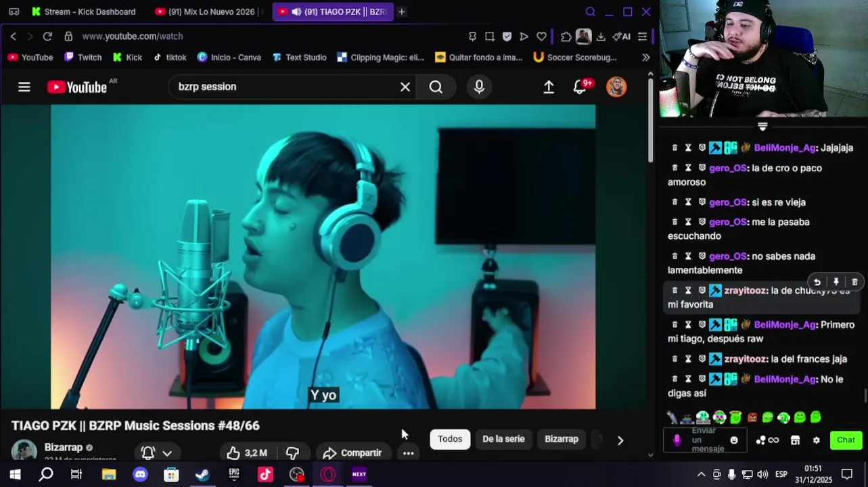Viewport: 868px width, 487px height.
Task: Go back in browser history
Action: coord(14,37)
